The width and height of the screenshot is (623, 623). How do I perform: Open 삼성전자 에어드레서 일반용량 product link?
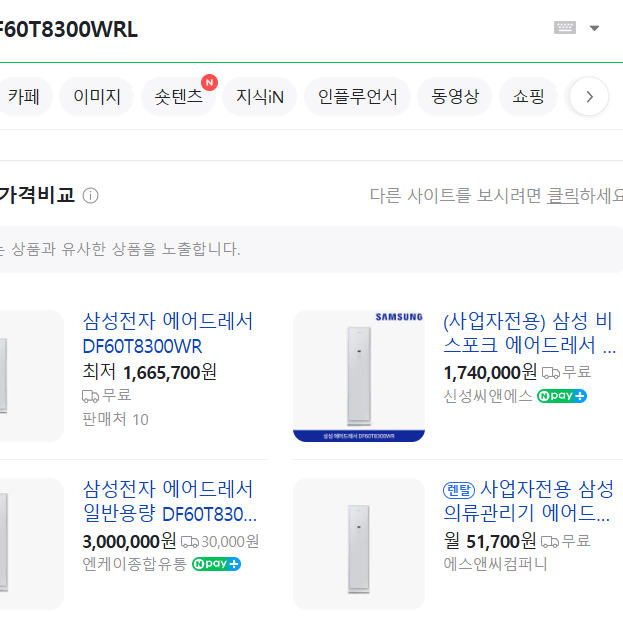(x=170, y=501)
